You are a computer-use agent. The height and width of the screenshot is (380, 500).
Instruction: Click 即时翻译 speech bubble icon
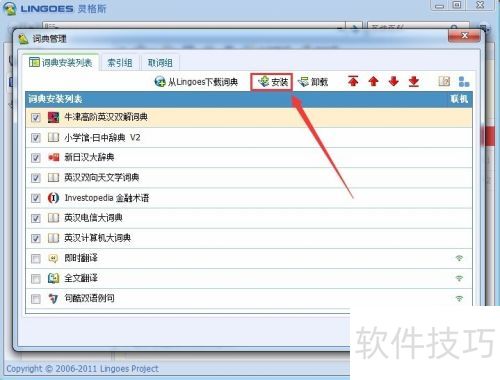[53, 258]
